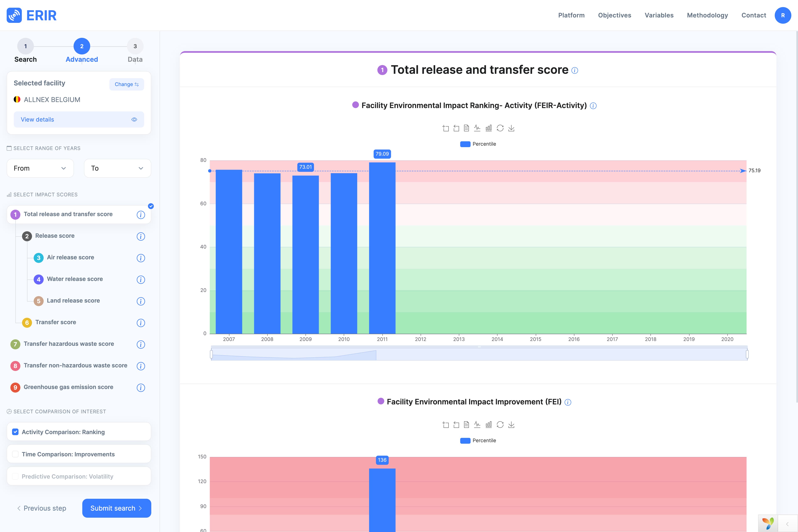Open the Methodology menu
Screen dimensions: 798x532
pos(707,15)
